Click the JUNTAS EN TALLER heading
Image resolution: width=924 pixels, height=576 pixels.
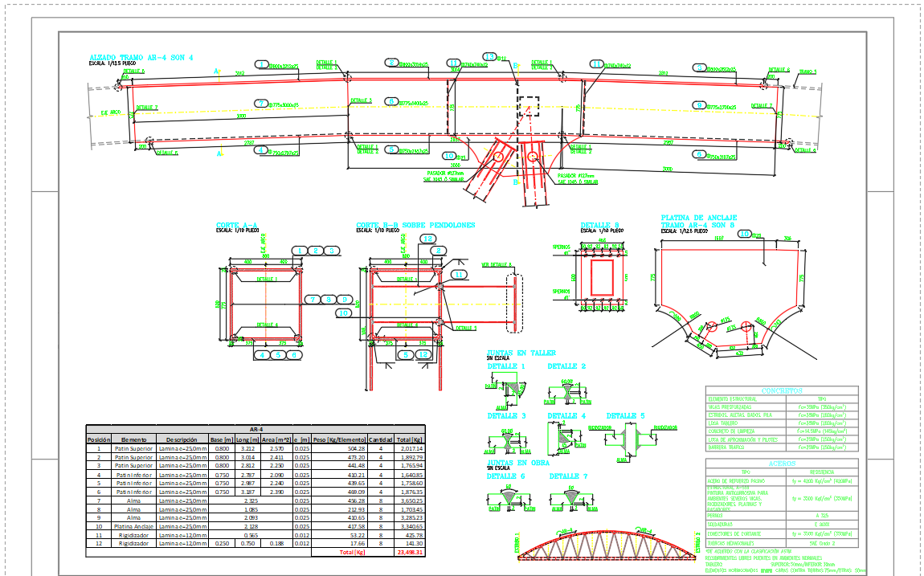pyautogui.click(x=521, y=353)
